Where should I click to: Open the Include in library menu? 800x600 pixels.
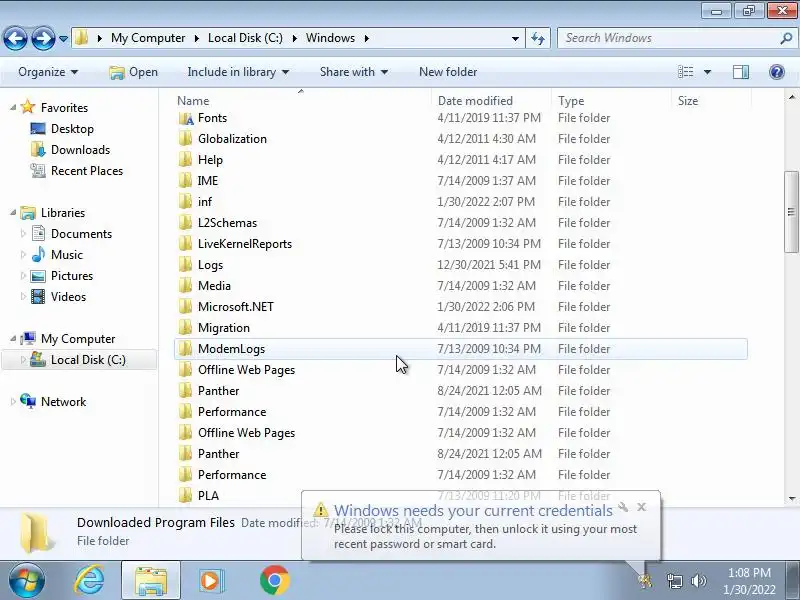click(x=238, y=72)
